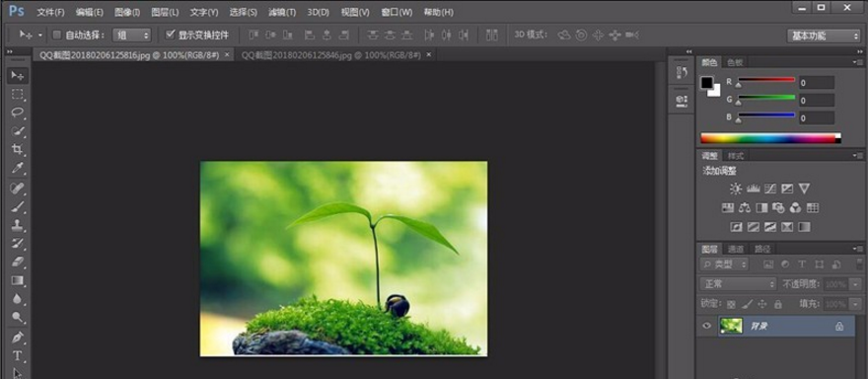Open the 基本功能 workspace dropdown

coord(824,36)
